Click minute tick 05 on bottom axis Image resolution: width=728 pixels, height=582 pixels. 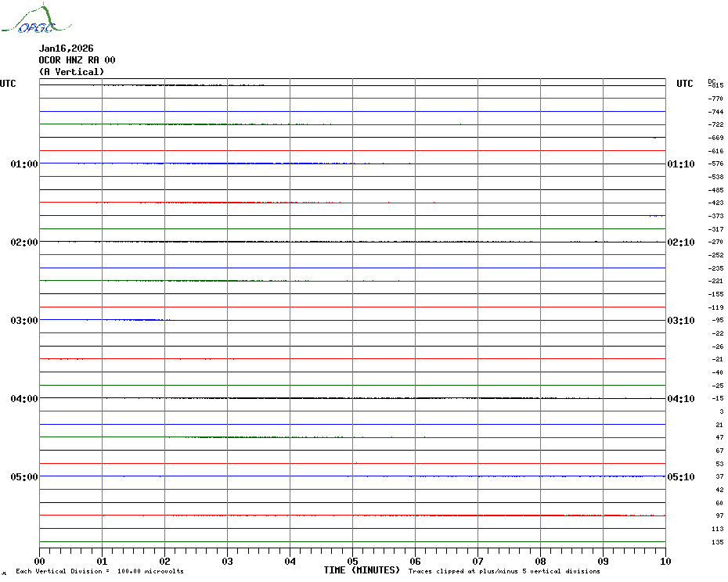(352, 561)
